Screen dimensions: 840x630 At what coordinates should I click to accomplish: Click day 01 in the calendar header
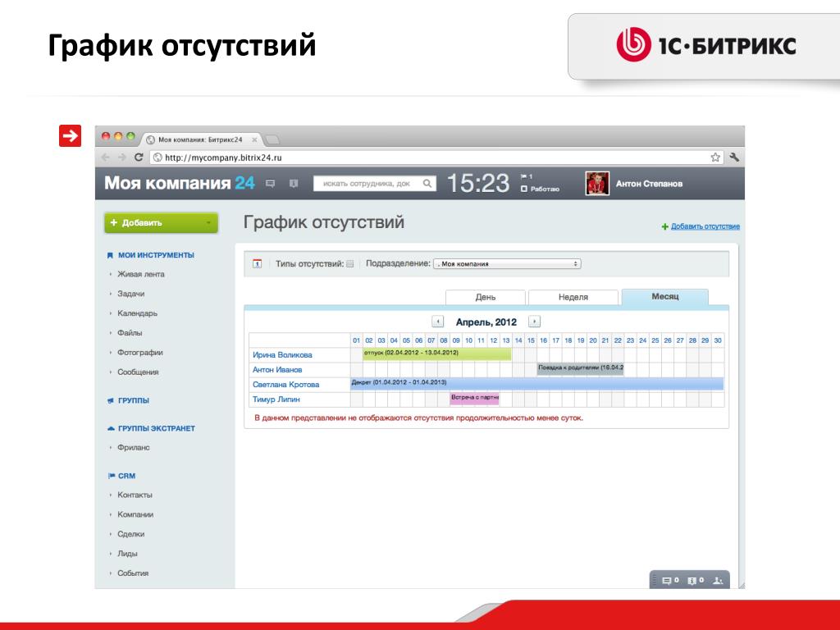(356, 340)
